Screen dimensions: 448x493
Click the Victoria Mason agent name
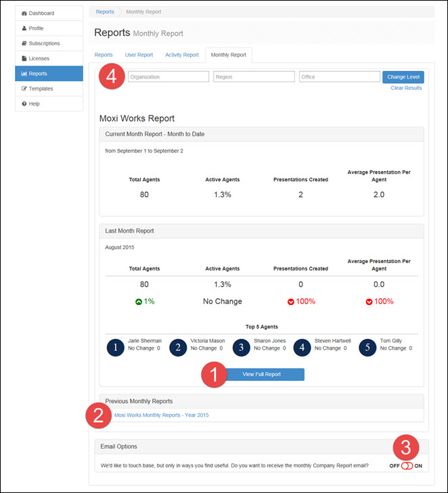(x=208, y=341)
